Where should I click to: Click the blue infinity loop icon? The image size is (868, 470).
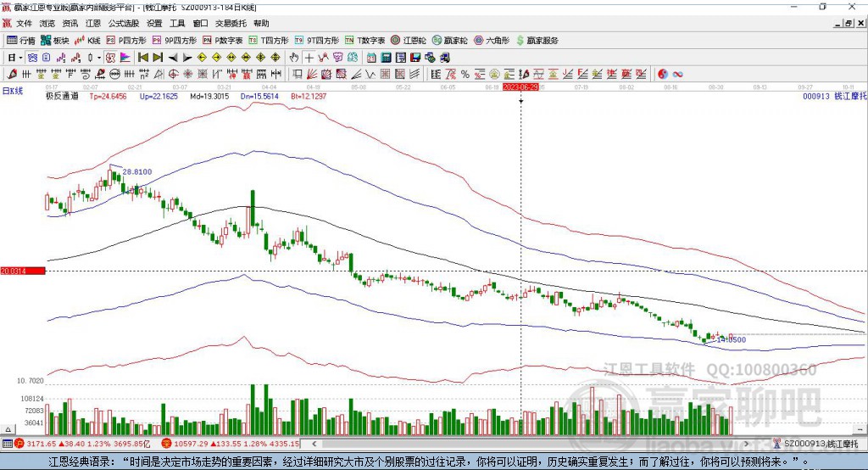pos(677,74)
